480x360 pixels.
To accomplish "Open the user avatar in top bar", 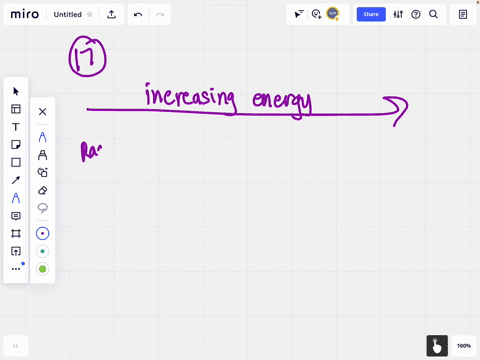I will click(333, 14).
